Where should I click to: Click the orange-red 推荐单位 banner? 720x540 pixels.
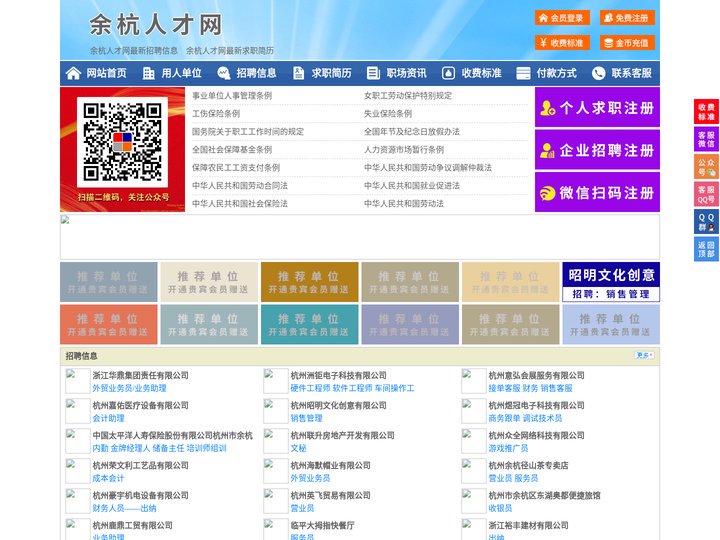[108, 325]
